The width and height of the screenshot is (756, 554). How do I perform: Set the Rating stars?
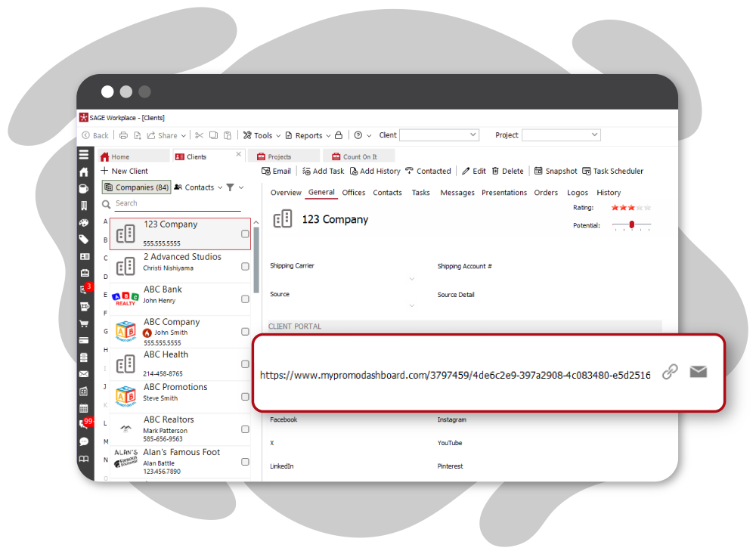[631, 208]
